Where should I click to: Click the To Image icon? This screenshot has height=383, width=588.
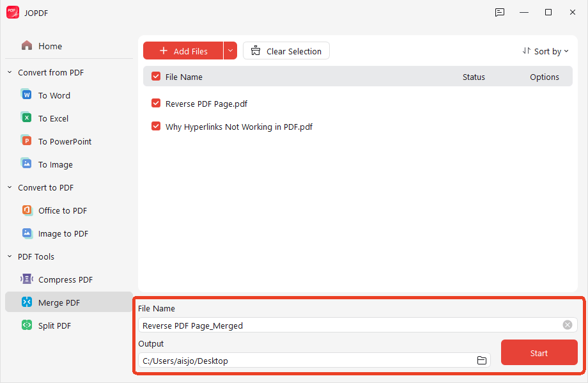26,164
